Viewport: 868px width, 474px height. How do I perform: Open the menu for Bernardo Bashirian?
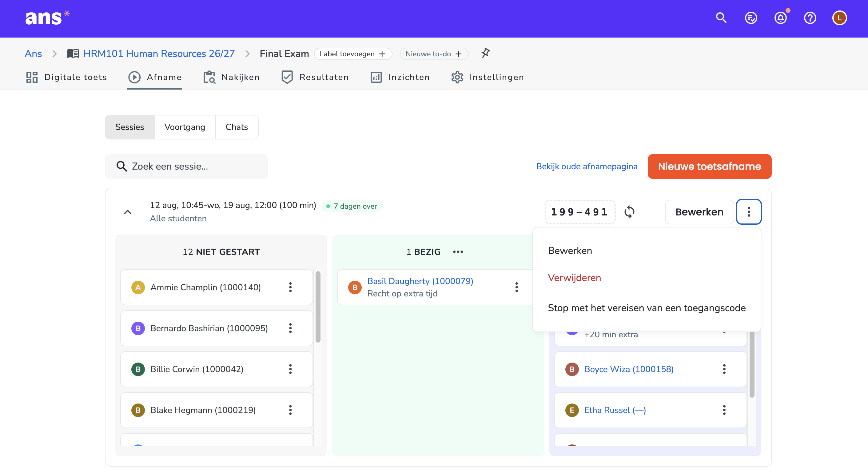point(290,328)
